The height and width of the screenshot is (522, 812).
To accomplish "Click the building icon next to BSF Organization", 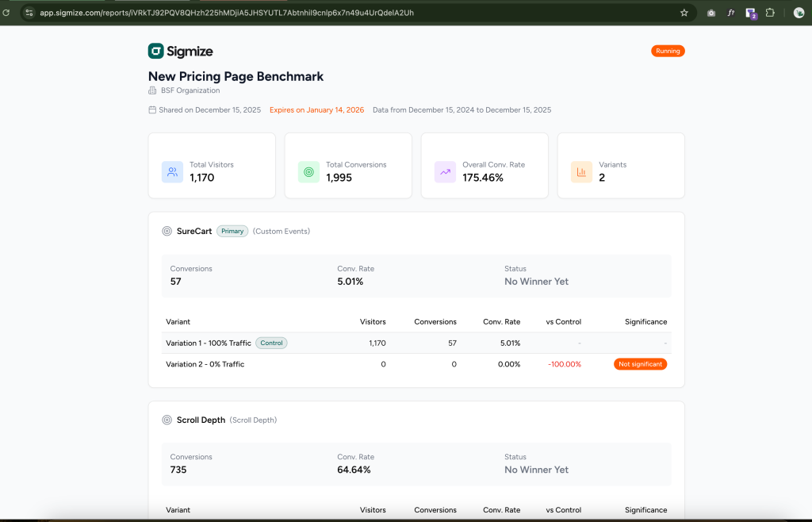I will coord(151,90).
